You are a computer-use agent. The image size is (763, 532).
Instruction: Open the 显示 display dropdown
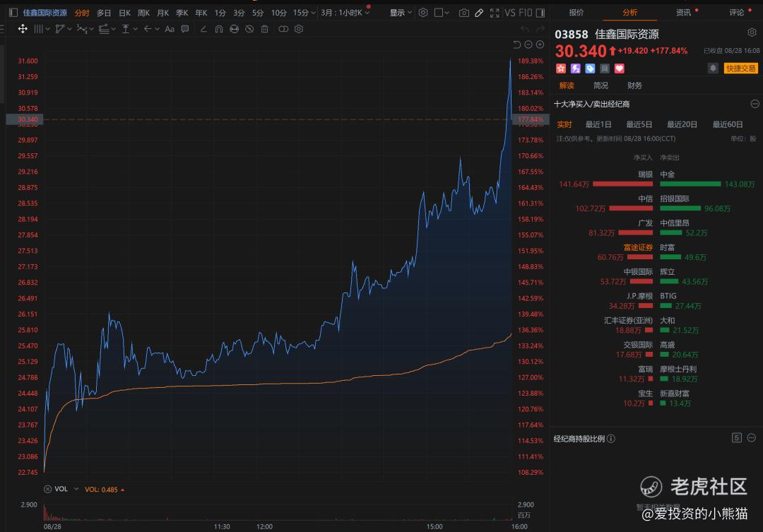click(x=401, y=13)
